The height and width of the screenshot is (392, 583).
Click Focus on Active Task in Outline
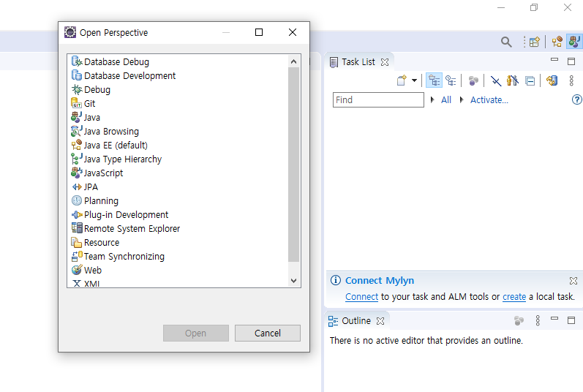pyautogui.click(x=519, y=320)
